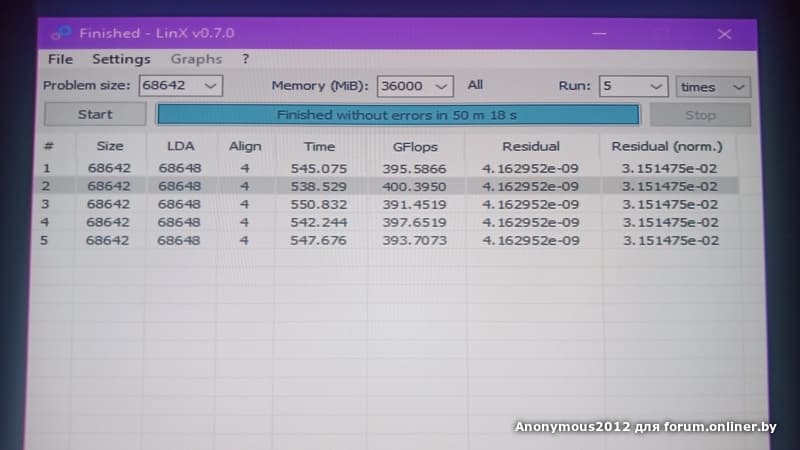Screen dimensions: 800x450
Task: Click the Align column header
Action: click(x=245, y=146)
